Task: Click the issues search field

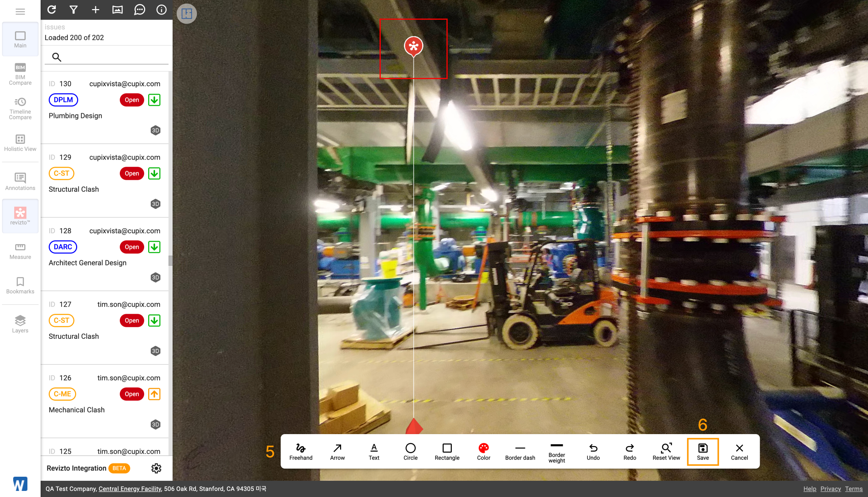Action: (107, 57)
